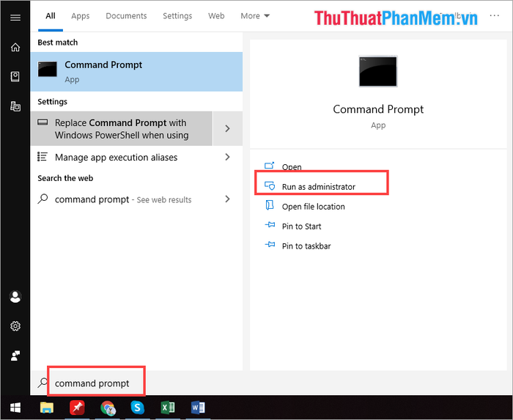513x420 pixels.
Task: Click the Replace Command Prompt setting icon
Action: coord(43,122)
